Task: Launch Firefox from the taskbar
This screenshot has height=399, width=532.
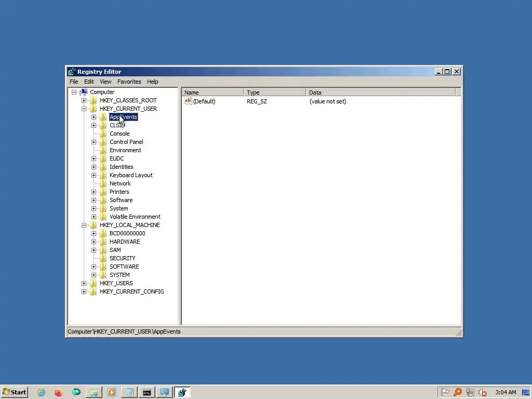Action: (x=58, y=393)
